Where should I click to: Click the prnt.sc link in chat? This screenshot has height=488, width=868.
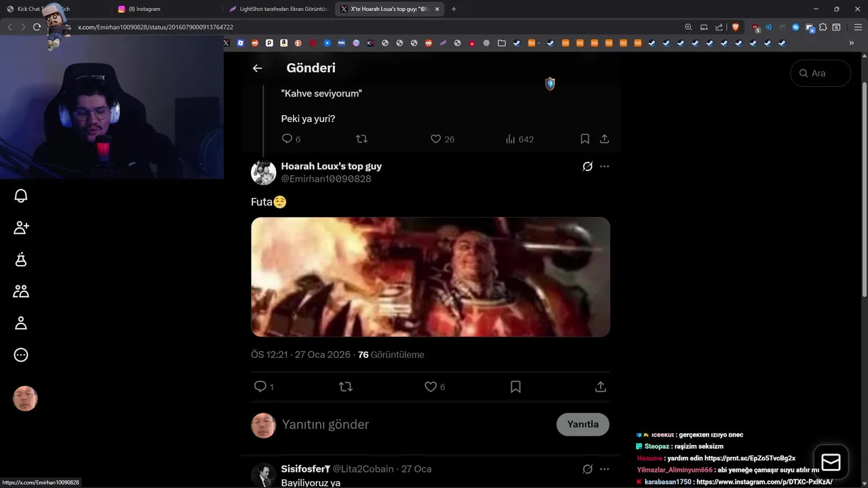tap(750, 458)
